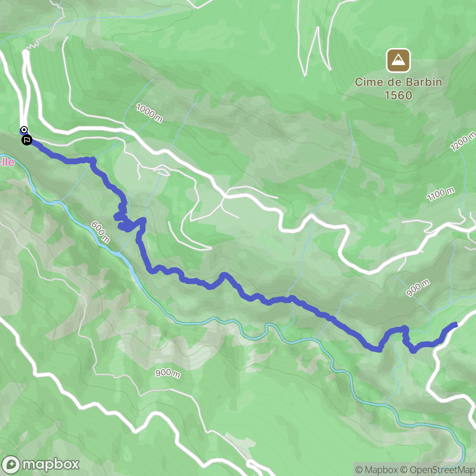The height and width of the screenshot is (476, 476).
Task: Click the Mapbox compass logo icon
Action: click(11, 464)
